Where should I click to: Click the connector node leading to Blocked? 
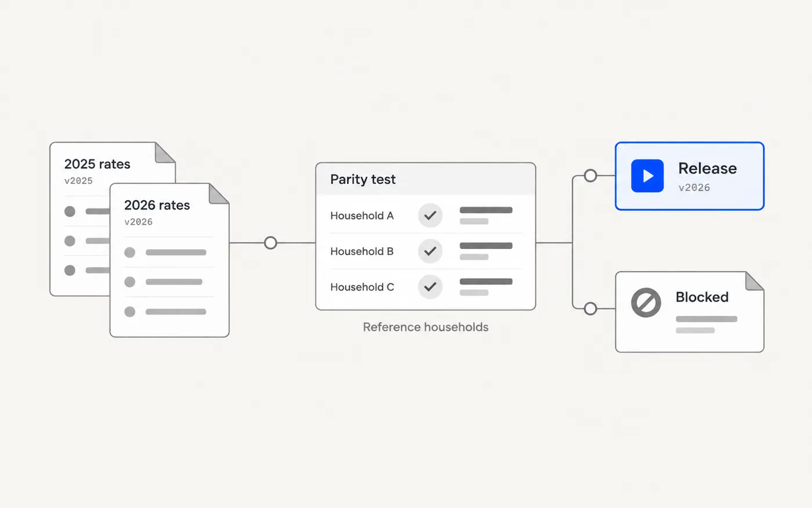click(590, 309)
